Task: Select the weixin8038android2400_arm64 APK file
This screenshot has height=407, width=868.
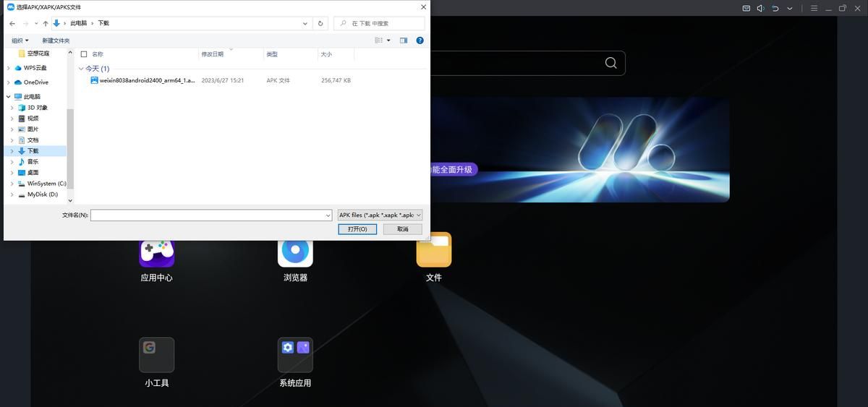Action: (142, 80)
